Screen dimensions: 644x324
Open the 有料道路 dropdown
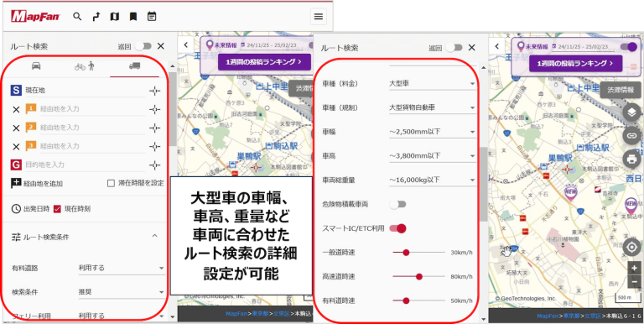122,268
